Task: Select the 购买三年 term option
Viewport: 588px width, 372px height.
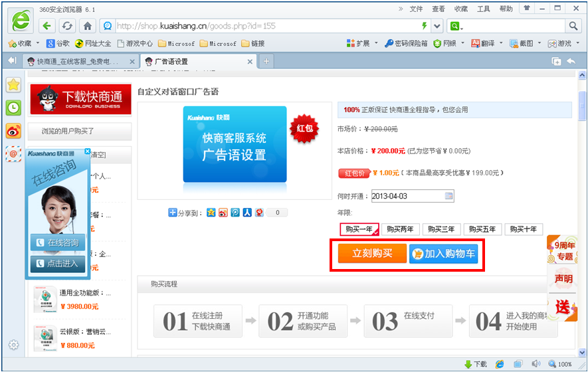Action: coord(441,229)
